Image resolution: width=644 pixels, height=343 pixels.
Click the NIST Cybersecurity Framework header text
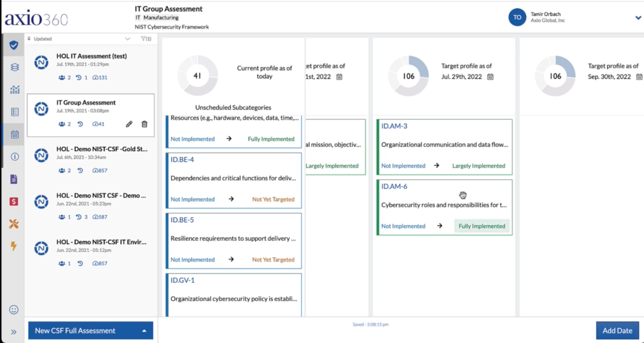[x=172, y=27]
